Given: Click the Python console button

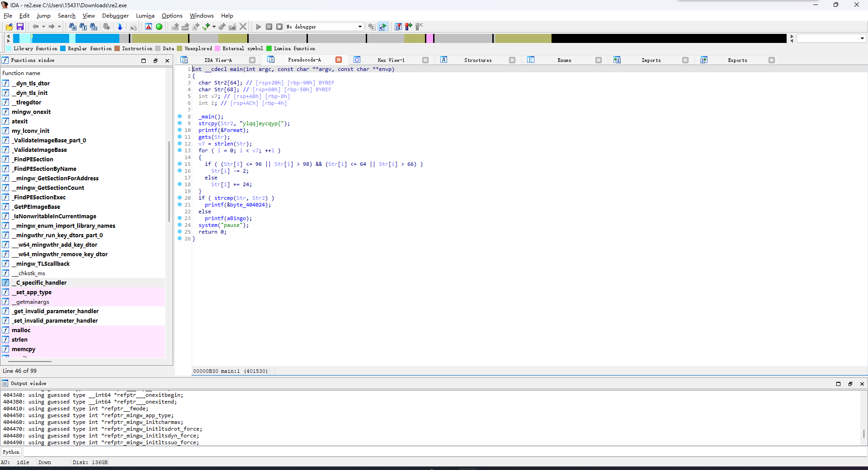Looking at the screenshot, I should 11,452.
